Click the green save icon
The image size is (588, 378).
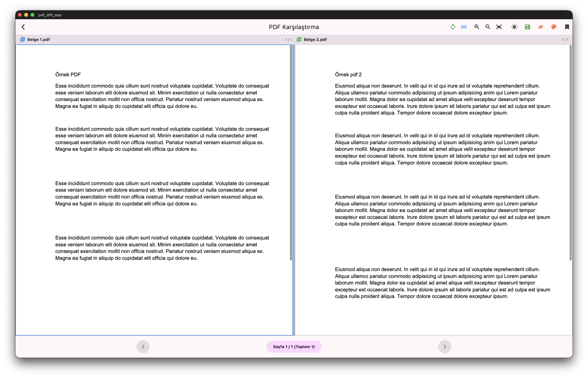pos(527,27)
